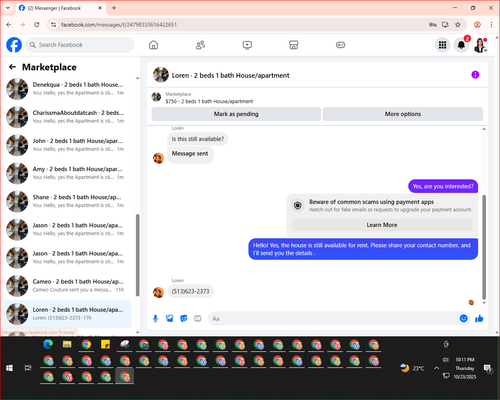This screenshot has width=500, height=400.
Task: Open the Marketplace storefront icon in navigation
Action: pyautogui.click(x=294, y=45)
